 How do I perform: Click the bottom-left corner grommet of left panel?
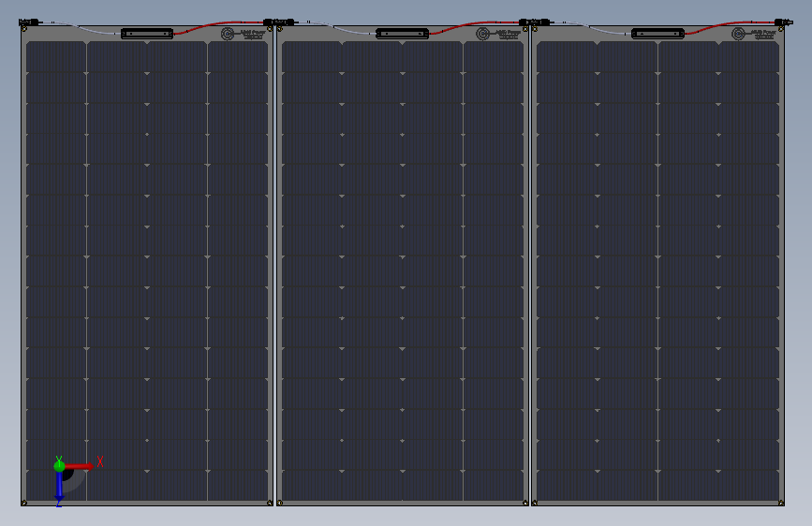tap(23, 503)
